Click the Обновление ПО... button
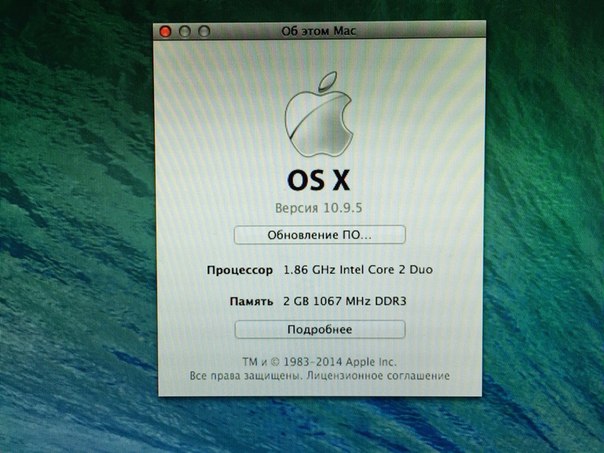Image resolution: width=604 pixels, height=453 pixels. tap(320, 235)
